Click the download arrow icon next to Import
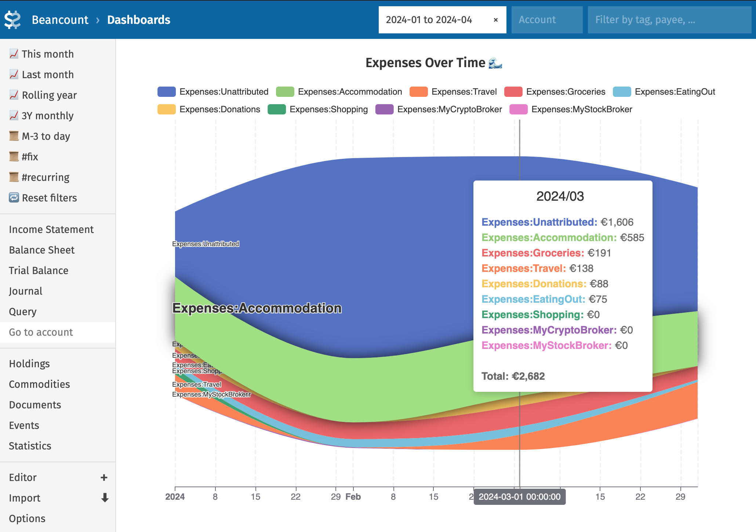 105,498
